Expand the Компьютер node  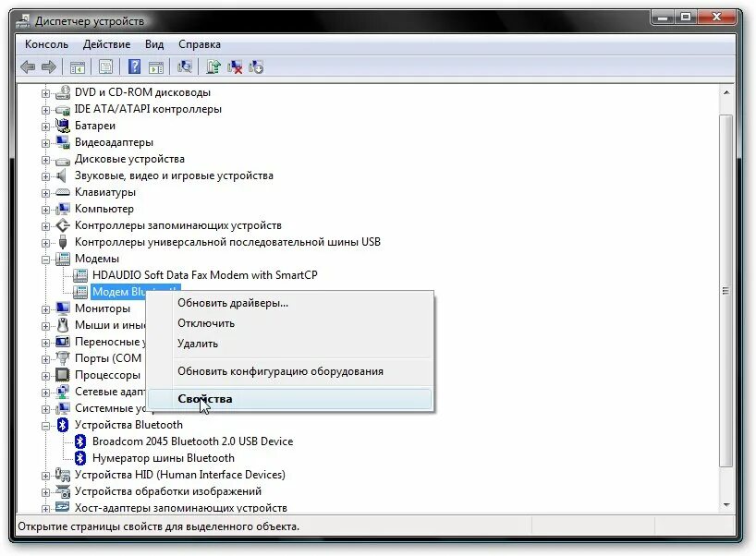pyautogui.click(x=45, y=210)
